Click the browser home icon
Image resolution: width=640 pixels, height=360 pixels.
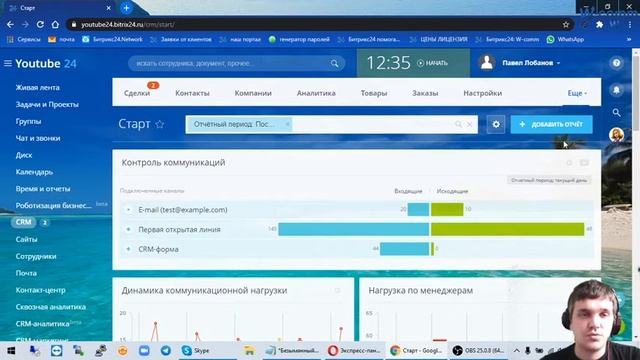tap(55, 24)
